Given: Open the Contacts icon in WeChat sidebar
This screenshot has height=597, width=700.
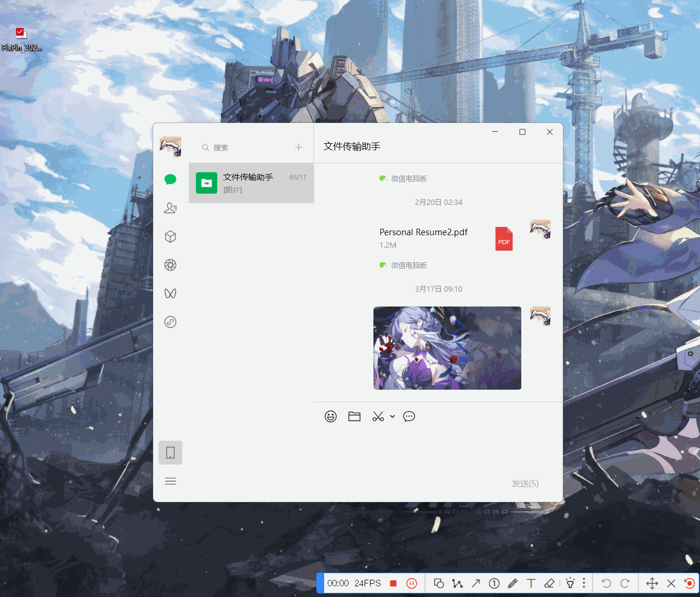Looking at the screenshot, I should tap(170, 208).
